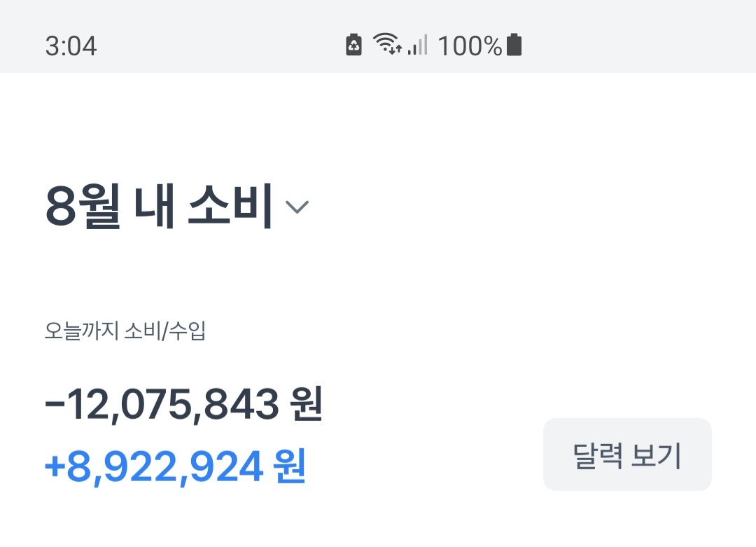Tap the 내 소비 words in heading
Image resolution: width=756 pixels, height=547 pixels.
[x=203, y=207]
